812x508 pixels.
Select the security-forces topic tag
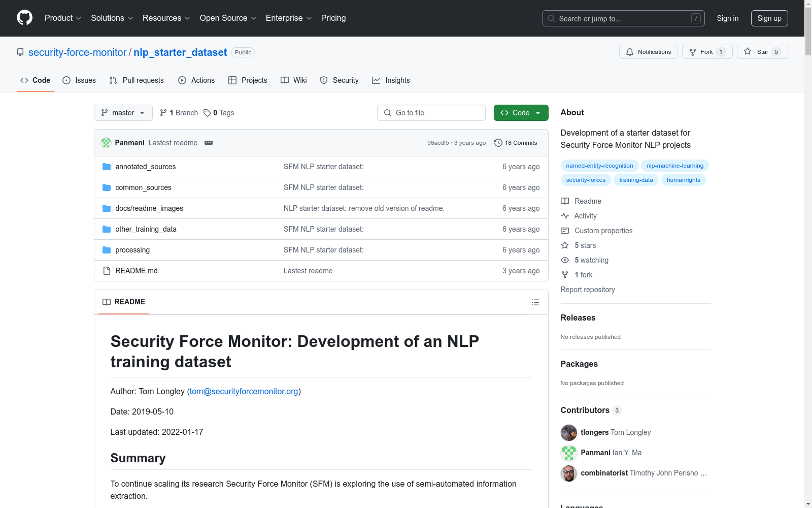click(586, 180)
